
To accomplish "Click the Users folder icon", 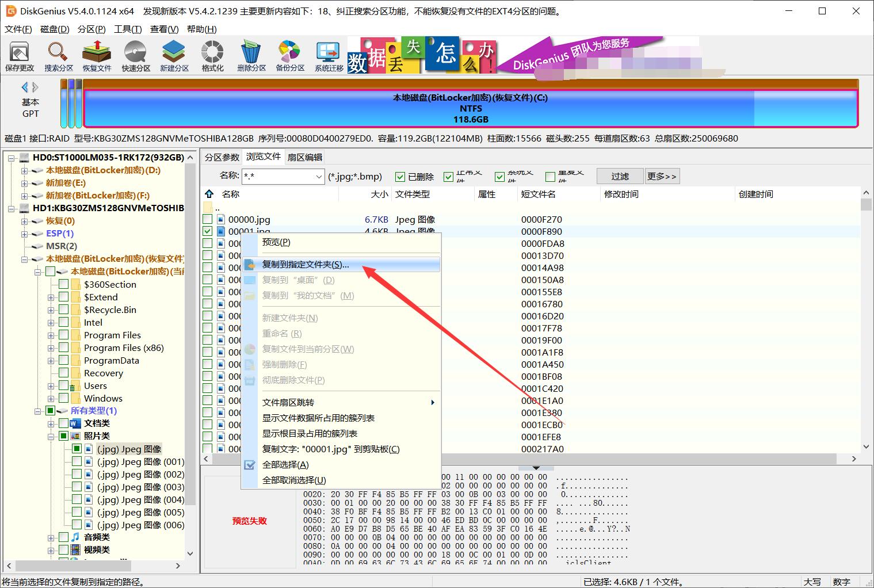I will click(x=76, y=385).
